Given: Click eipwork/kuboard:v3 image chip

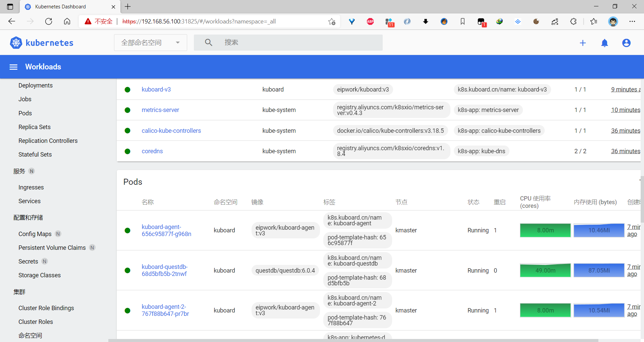Looking at the screenshot, I should pos(363,90).
